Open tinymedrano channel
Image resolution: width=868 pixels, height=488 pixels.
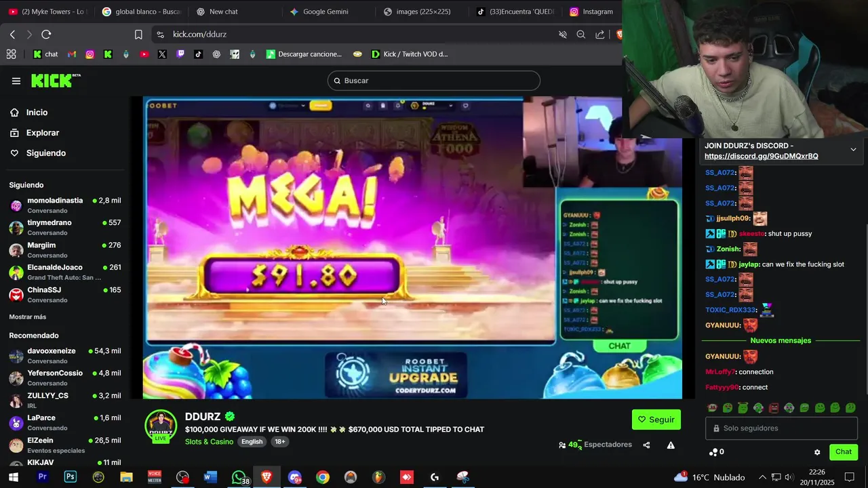[65, 228]
